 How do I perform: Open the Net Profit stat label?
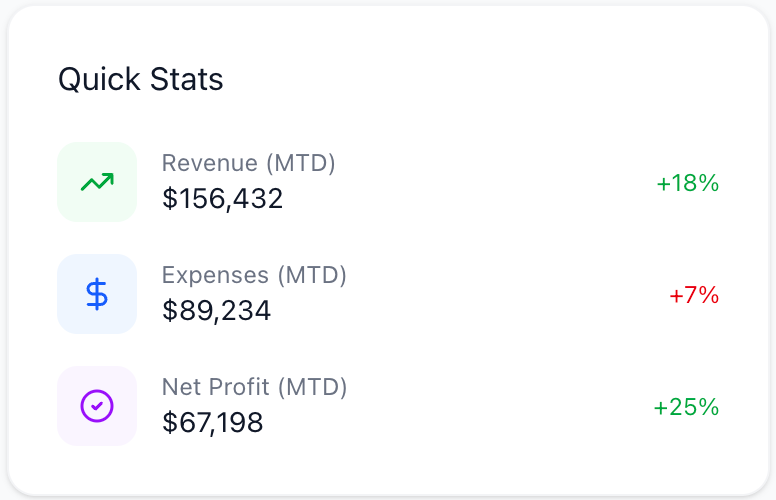coord(215,387)
